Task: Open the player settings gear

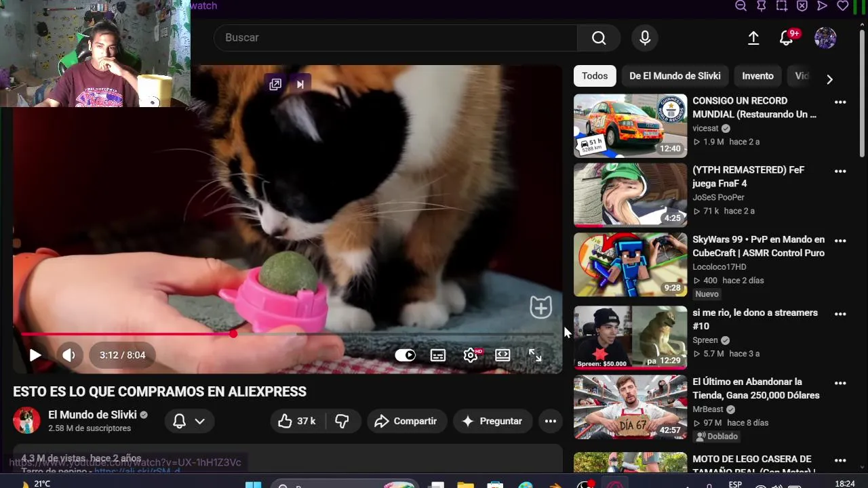Action: [471, 355]
